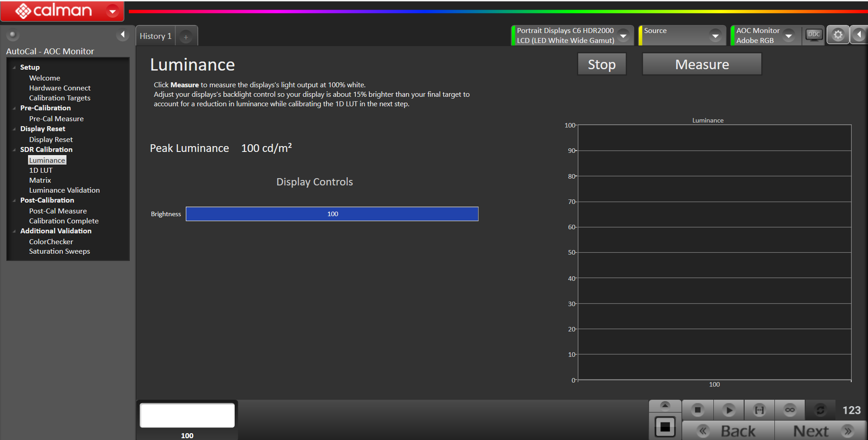Collapse the left workflow sidebar arrow
868x440 pixels.
(123, 35)
